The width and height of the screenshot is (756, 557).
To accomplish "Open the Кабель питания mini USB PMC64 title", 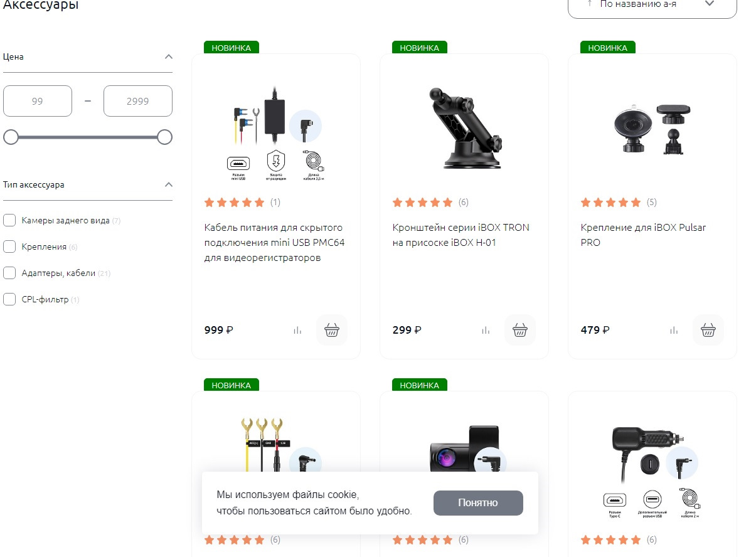I will coord(275,243).
